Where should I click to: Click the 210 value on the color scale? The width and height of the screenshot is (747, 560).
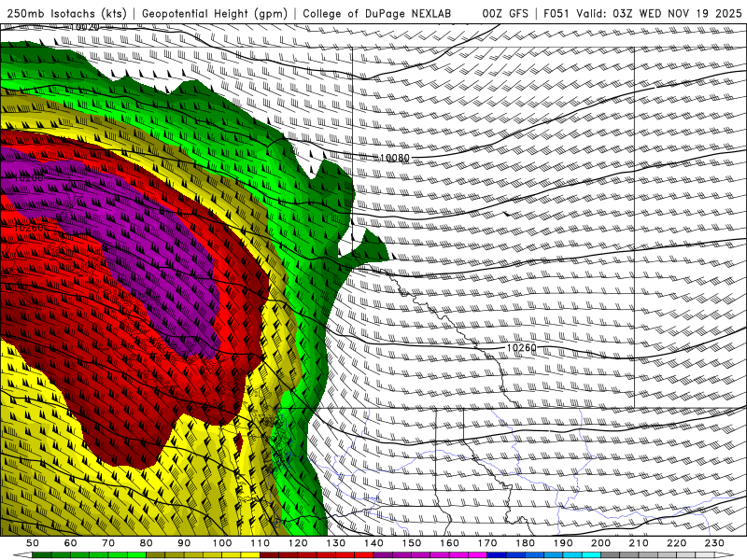click(x=639, y=543)
